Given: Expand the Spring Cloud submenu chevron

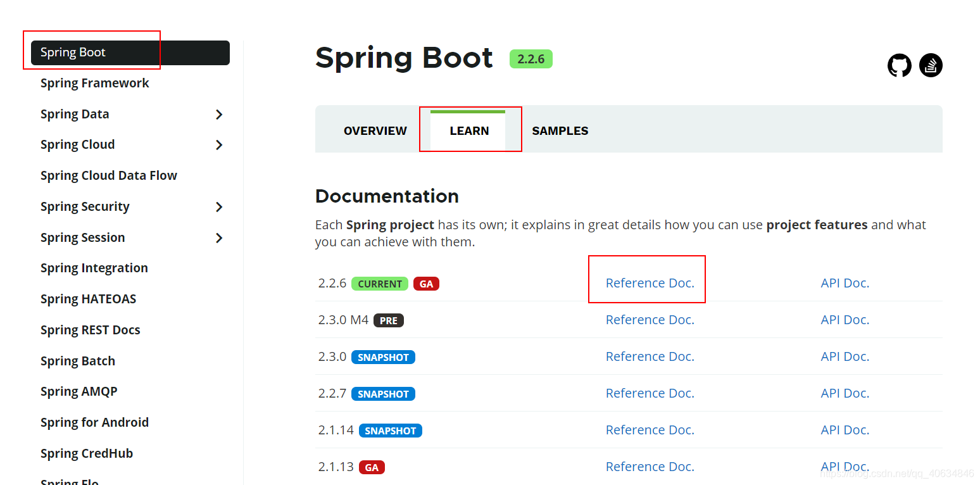Looking at the screenshot, I should 219,145.
